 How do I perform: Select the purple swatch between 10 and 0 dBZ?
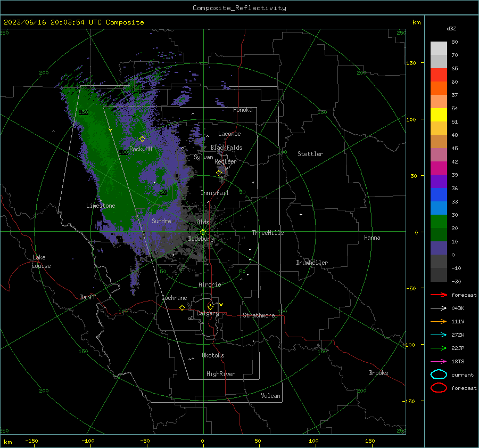[x=439, y=248]
